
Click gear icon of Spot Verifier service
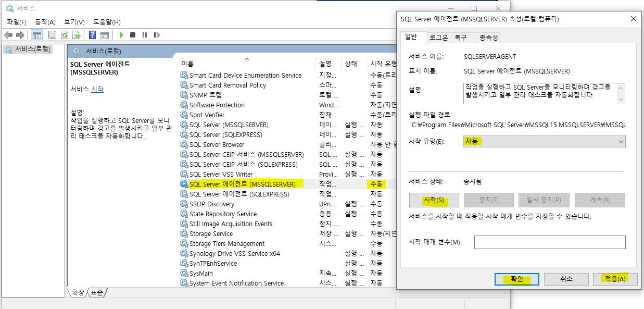tap(184, 115)
